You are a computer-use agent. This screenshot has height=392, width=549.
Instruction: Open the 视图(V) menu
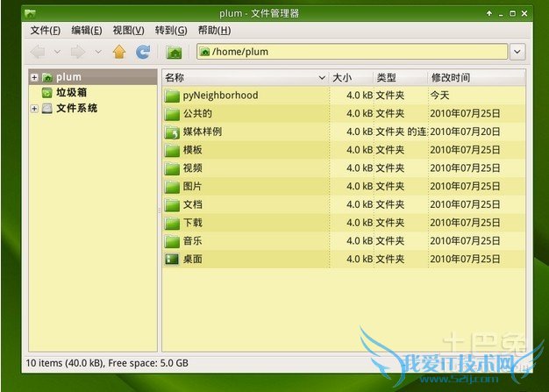129,31
